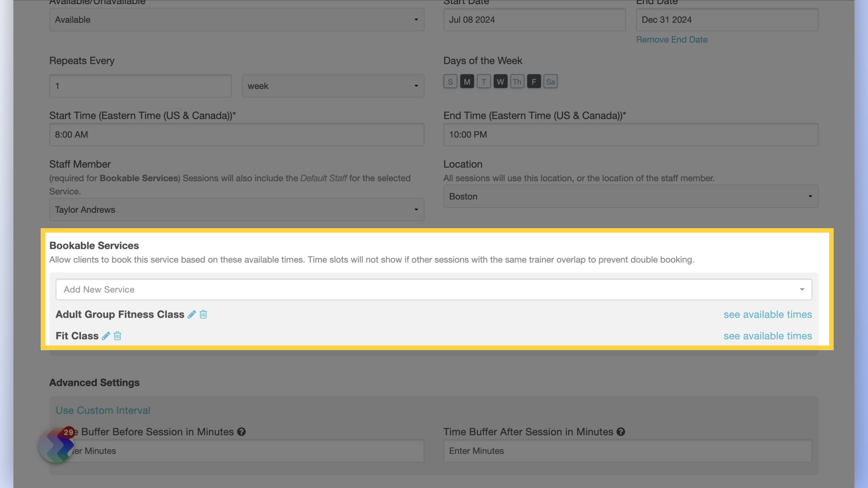The width and height of the screenshot is (868, 488).
Task: Toggle Saturday day-of-week selector button
Action: pos(549,80)
